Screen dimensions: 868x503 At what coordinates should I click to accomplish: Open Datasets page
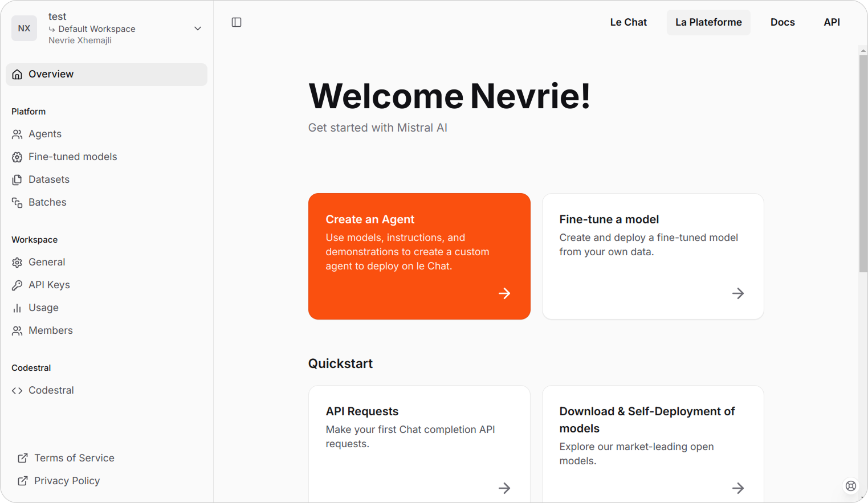tap(107, 180)
